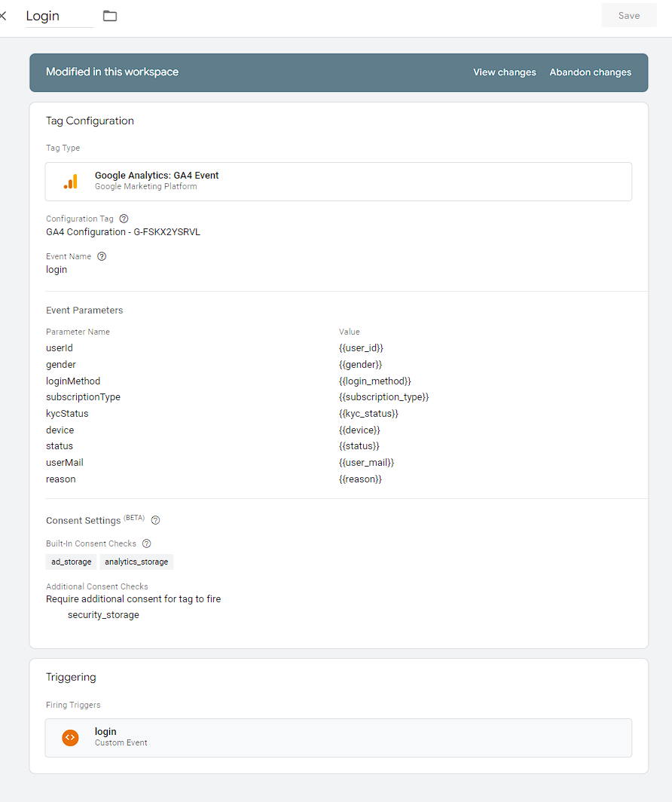This screenshot has width=672, height=802.
Task: Click Require additional consent for tag to fire
Action: click(x=133, y=599)
